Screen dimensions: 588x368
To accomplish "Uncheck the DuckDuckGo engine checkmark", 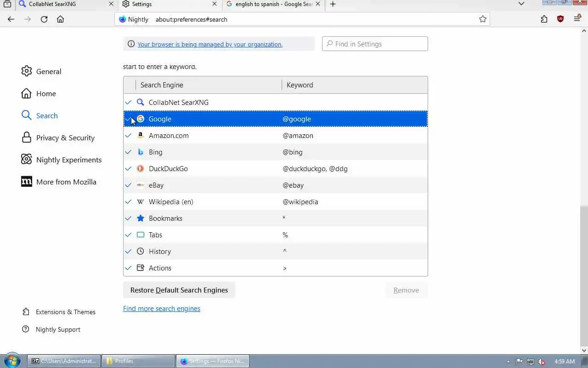I will [x=128, y=168].
